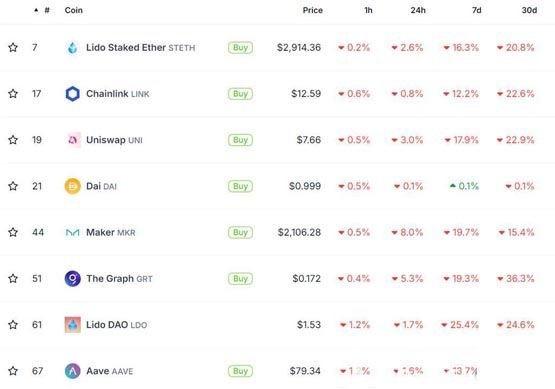Sort by rank using the # header arrow
555x389 pixels.
tap(36, 10)
